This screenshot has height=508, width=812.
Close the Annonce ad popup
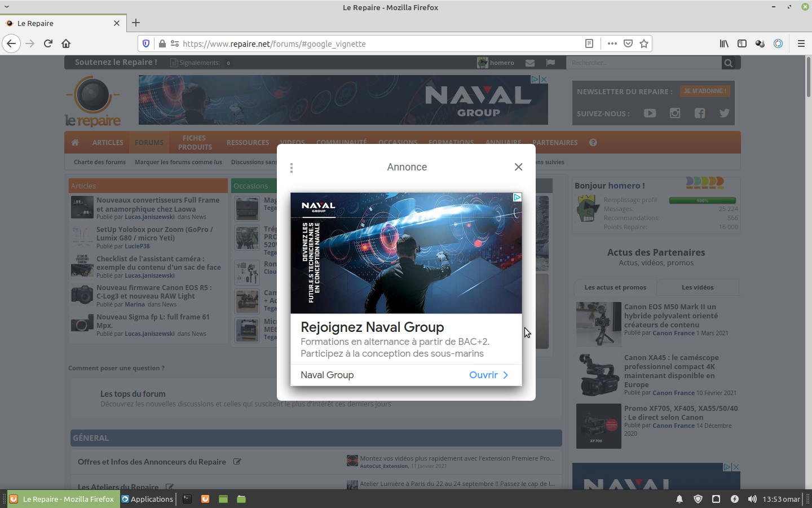tap(518, 167)
